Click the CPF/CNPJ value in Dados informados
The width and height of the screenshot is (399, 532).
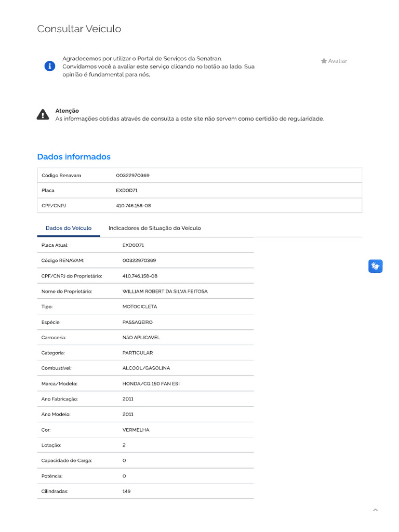click(133, 206)
